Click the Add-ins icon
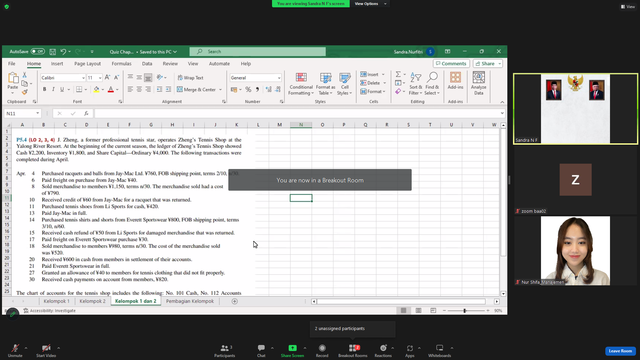 (x=455, y=81)
